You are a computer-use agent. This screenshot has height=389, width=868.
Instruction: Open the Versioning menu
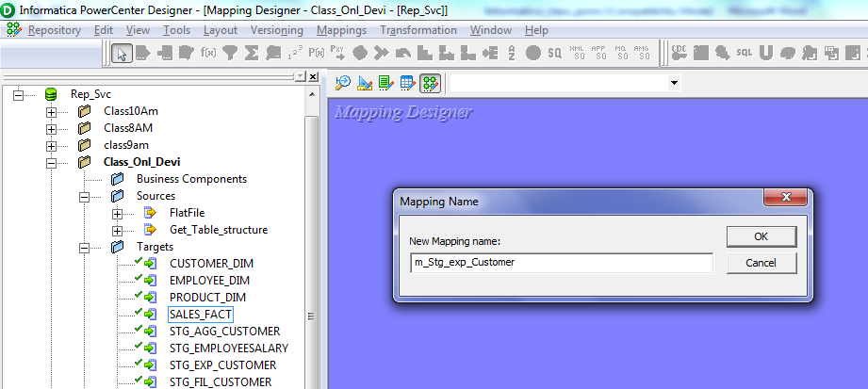point(277,30)
